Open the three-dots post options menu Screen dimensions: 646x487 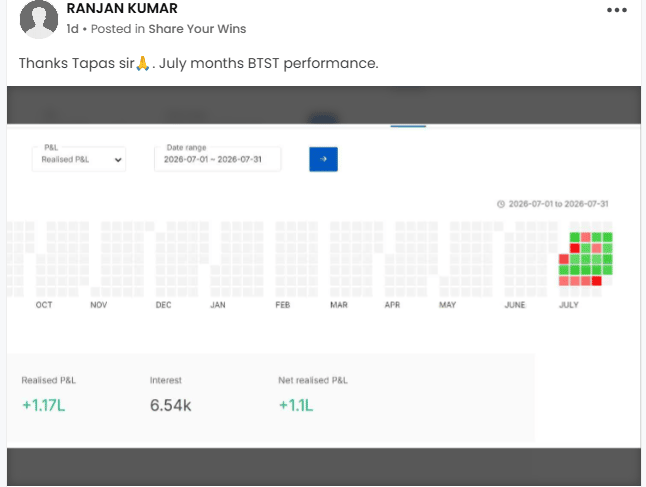tap(617, 10)
